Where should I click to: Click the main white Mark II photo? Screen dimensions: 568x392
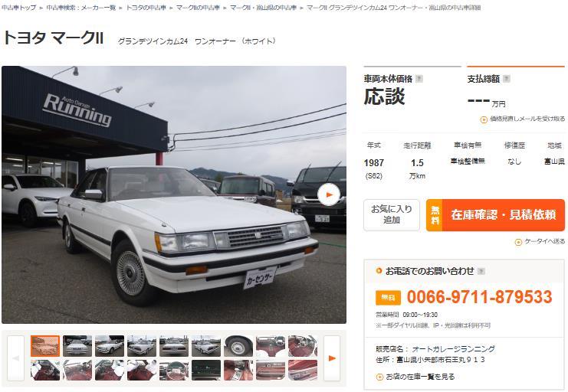(174, 194)
